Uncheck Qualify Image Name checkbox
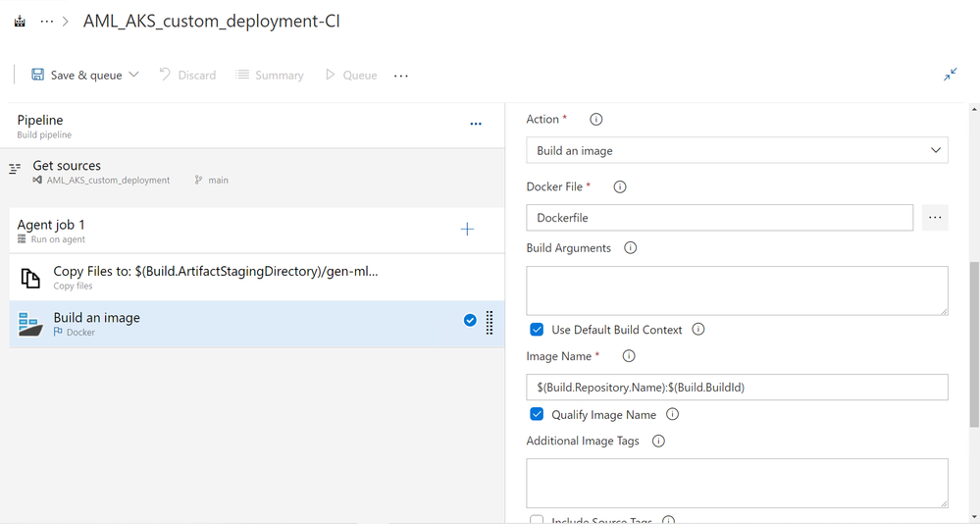Image resolution: width=980 pixels, height=524 pixels. tap(537, 414)
